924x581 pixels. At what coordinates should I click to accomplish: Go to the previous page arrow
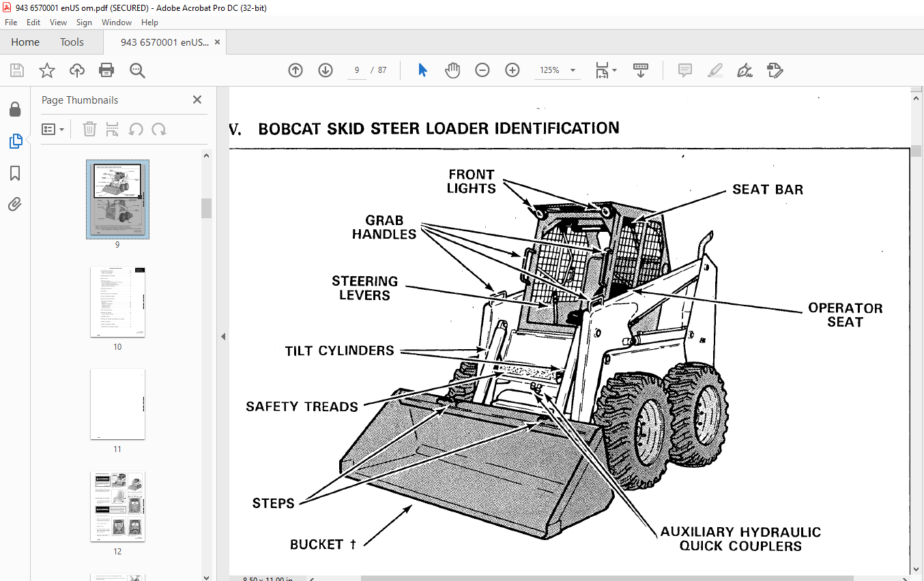(x=295, y=70)
